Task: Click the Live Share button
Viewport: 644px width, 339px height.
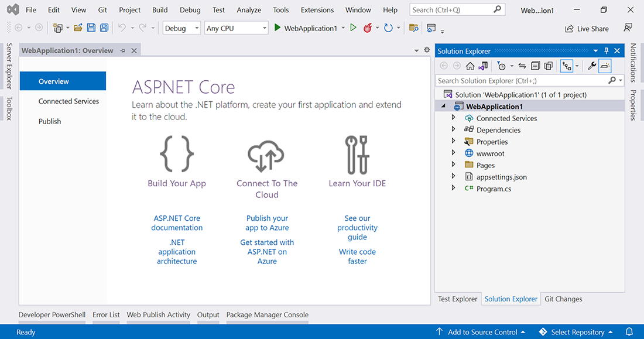Action: click(587, 29)
